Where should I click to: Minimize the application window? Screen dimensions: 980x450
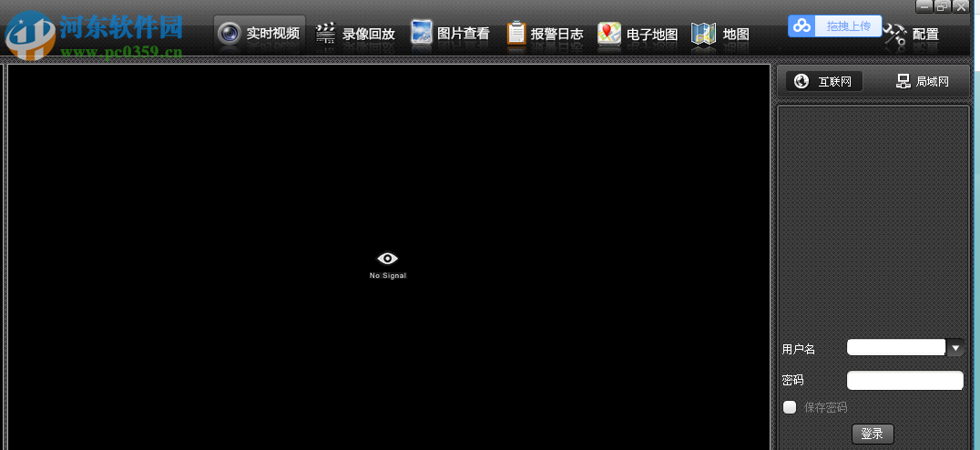tap(924, 6)
